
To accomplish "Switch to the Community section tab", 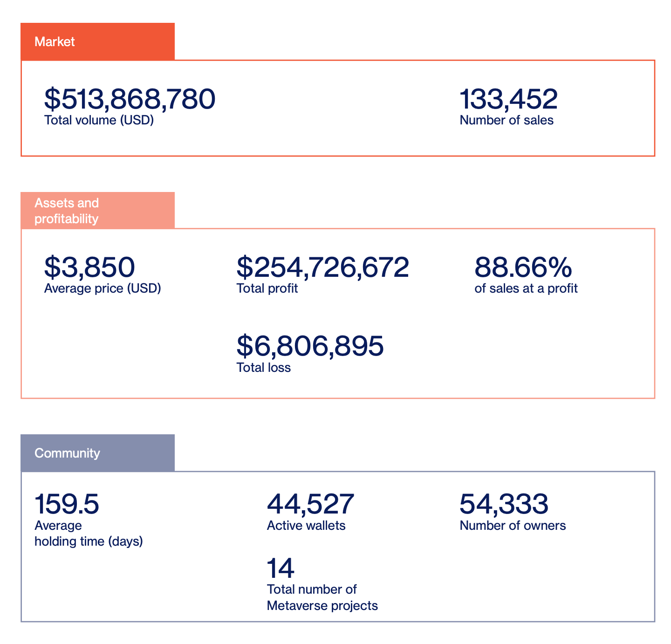I will (x=97, y=453).
